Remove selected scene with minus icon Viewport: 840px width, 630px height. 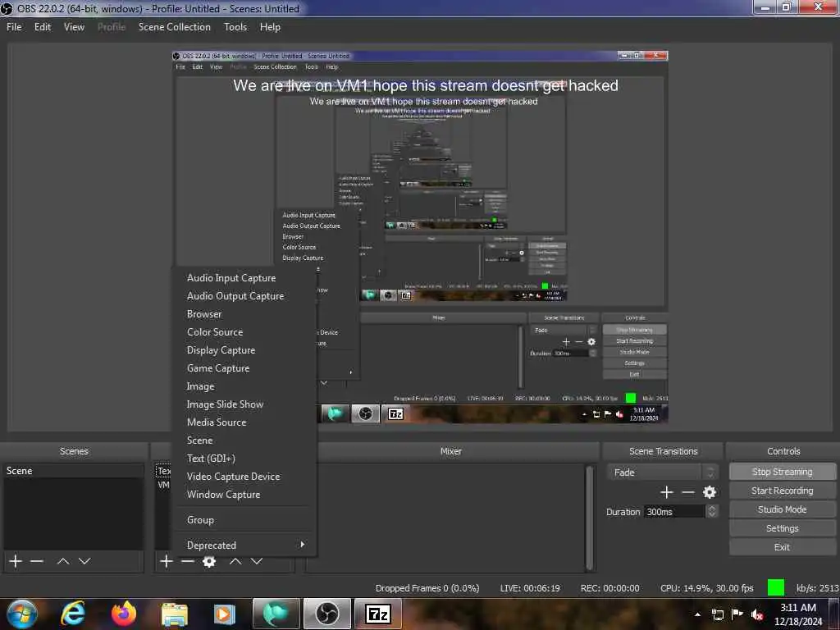click(x=37, y=561)
